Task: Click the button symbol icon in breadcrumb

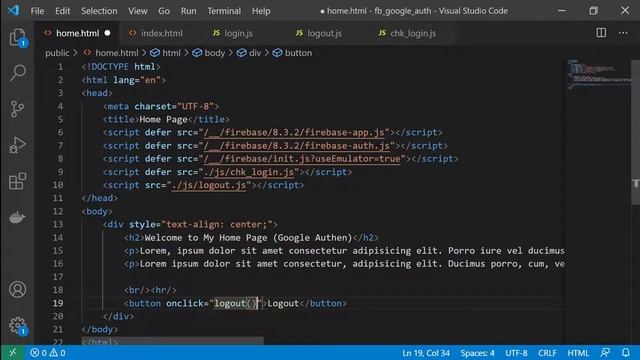Action: 278,53
